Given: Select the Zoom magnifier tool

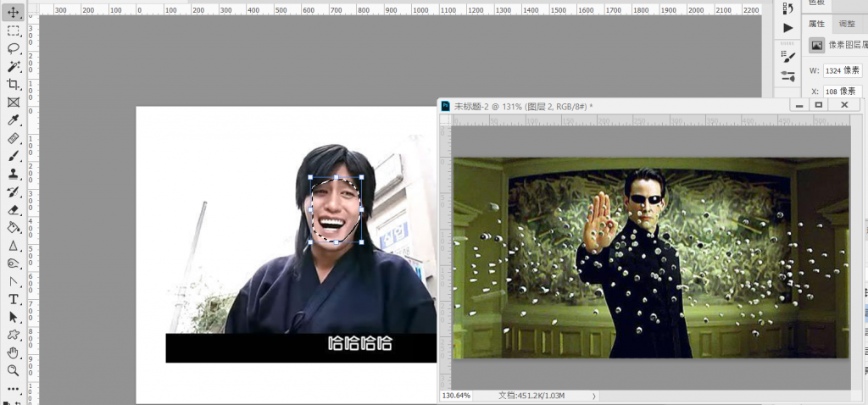Looking at the screenshot, I should coord(14,371).
